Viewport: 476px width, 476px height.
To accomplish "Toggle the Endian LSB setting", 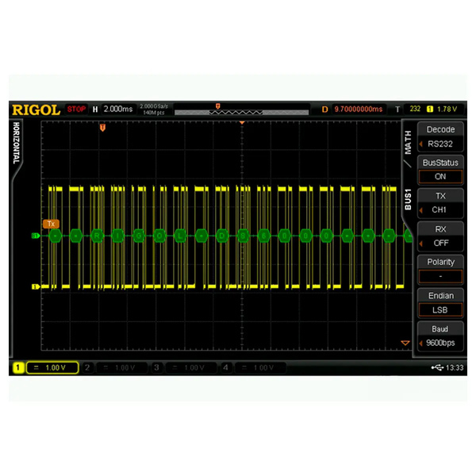I will [x=440, y=302].
